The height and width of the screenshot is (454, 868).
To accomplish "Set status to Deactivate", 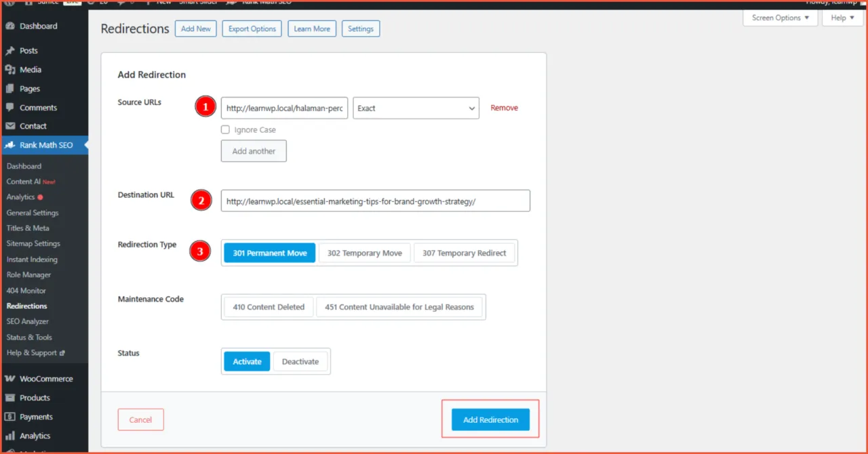I will coord(300,362).
